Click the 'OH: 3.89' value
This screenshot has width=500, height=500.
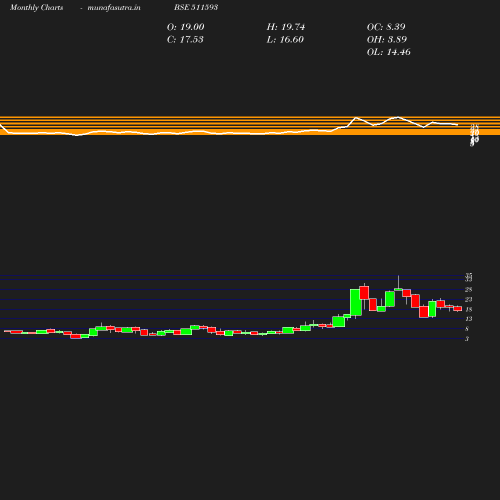coord(387,40)
